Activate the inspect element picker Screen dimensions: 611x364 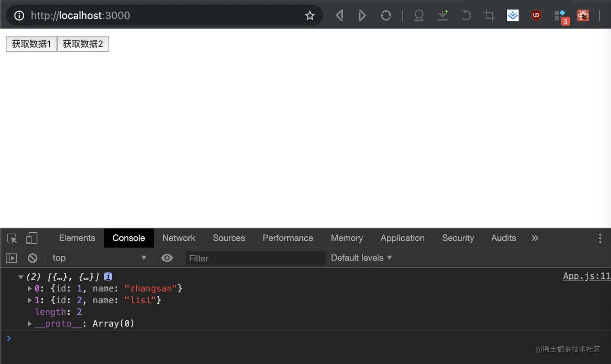click(x=12, y=238)
